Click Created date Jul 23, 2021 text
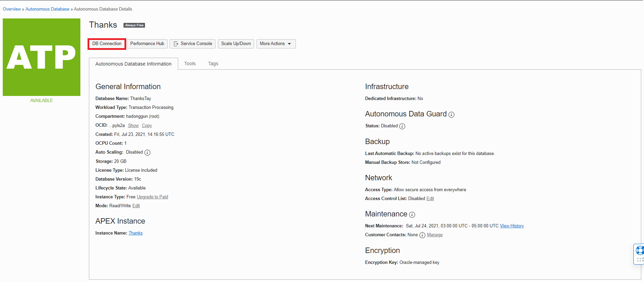The width and height of the screenshot is (644, 282). [144, 135]
